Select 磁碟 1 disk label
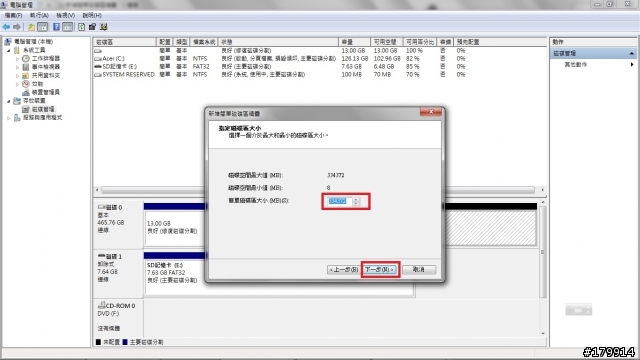 pyautogui.click(x=118, y=273)
